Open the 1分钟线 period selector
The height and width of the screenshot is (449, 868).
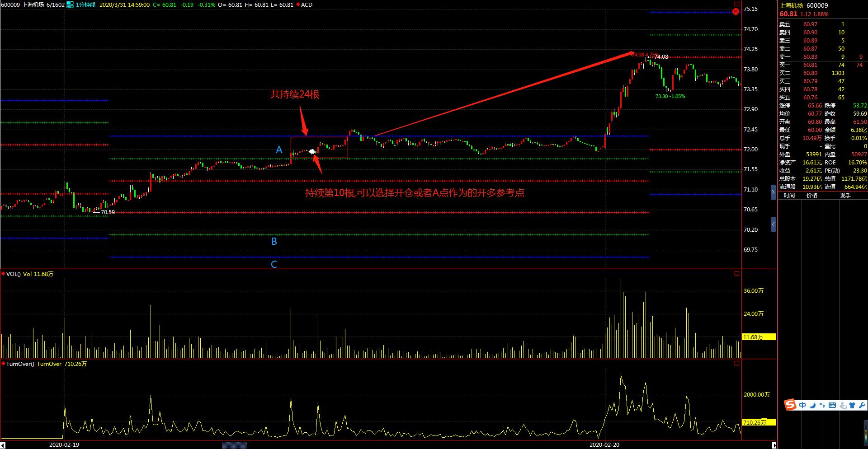pos(85,5)
